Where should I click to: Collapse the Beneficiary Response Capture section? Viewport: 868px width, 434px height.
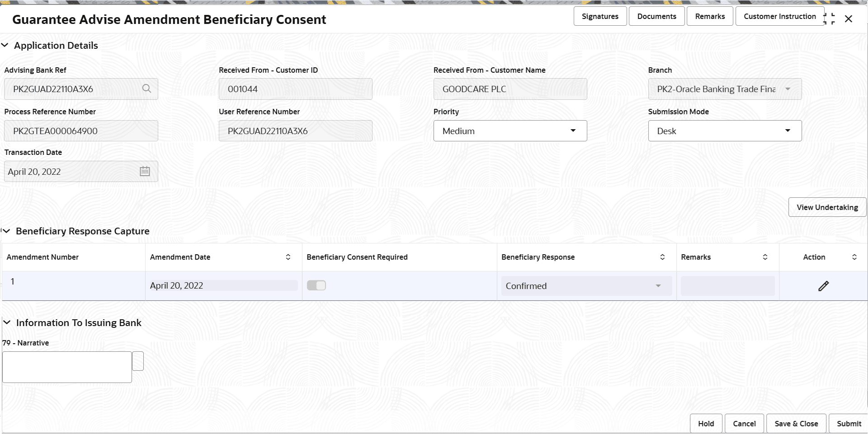tap(6, 231)
